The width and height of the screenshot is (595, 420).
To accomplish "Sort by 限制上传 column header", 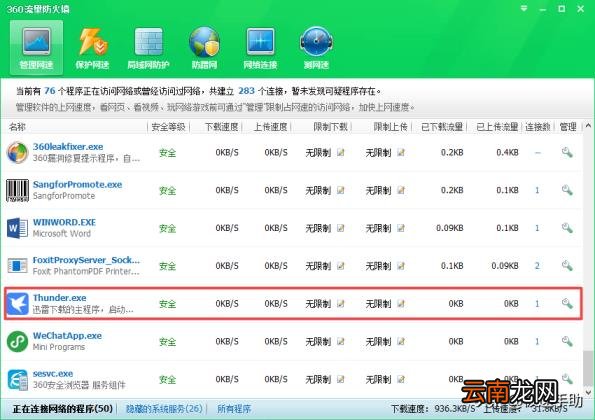I will [390, 127].
